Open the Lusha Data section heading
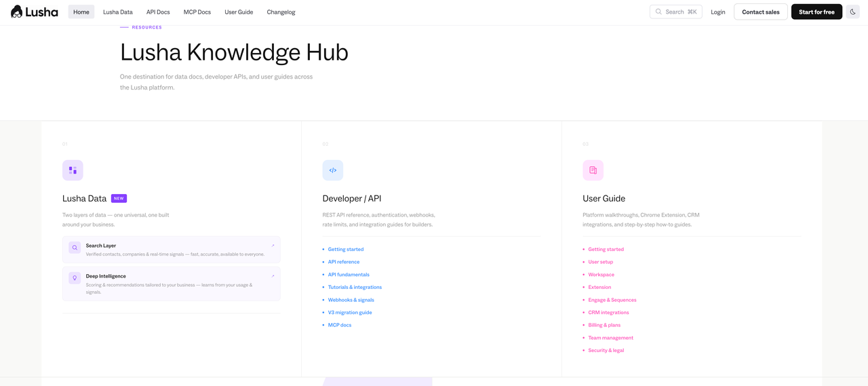868x386 pixels. click(84, 198)
